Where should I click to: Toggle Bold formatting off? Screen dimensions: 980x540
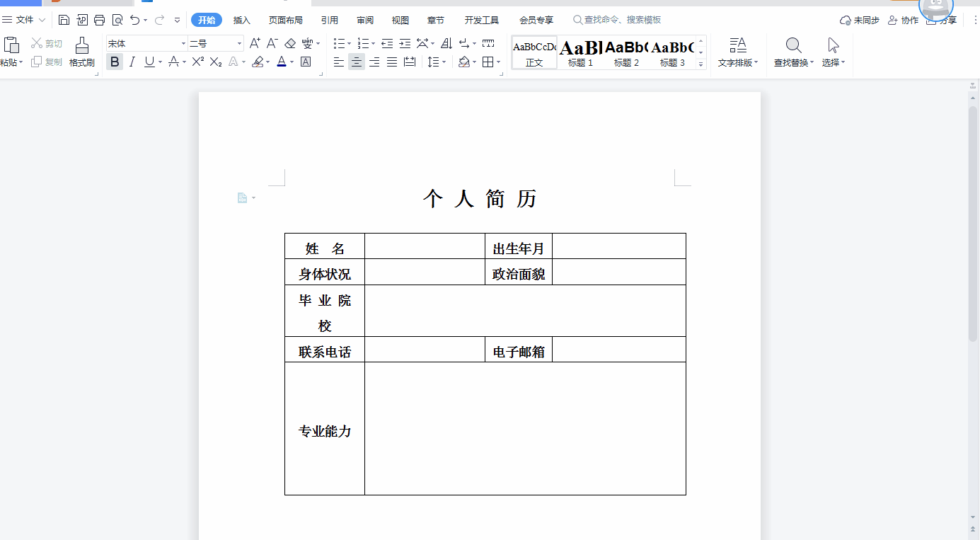click(x=115, y=62)
